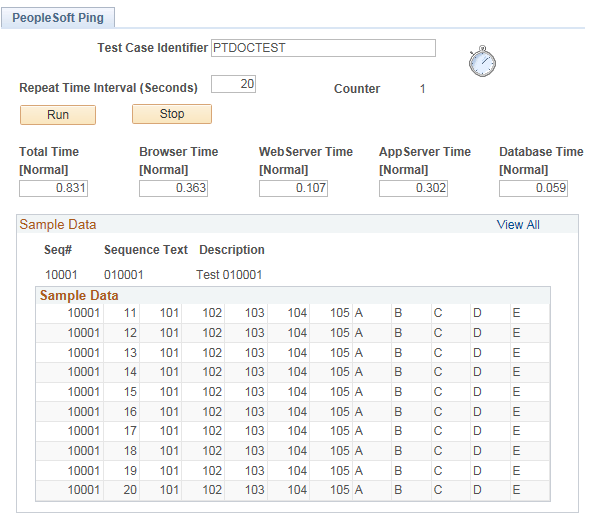The width and height of the screenshot is (592, 521).
Task: Click the Database Time [Normal] label
Action: pyautogui.click(x=541, y=161)
